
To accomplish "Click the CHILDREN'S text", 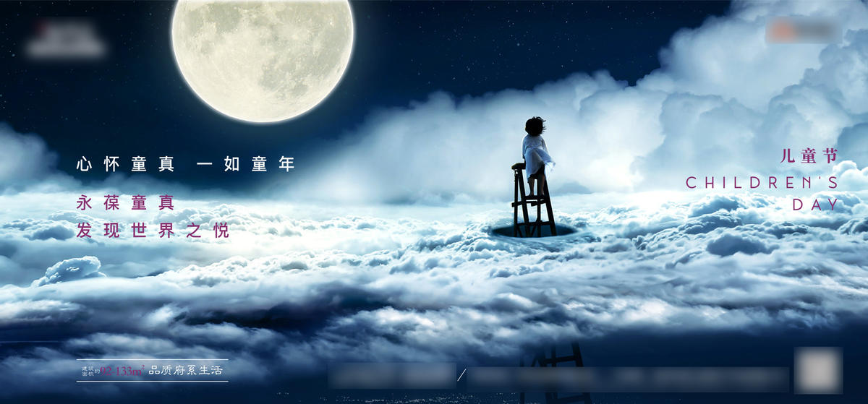I will 762,183.
